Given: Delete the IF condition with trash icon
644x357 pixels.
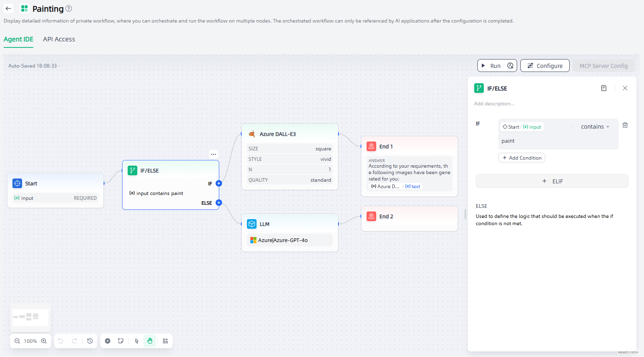Looking at the screenshot, I should pos(625,125).
